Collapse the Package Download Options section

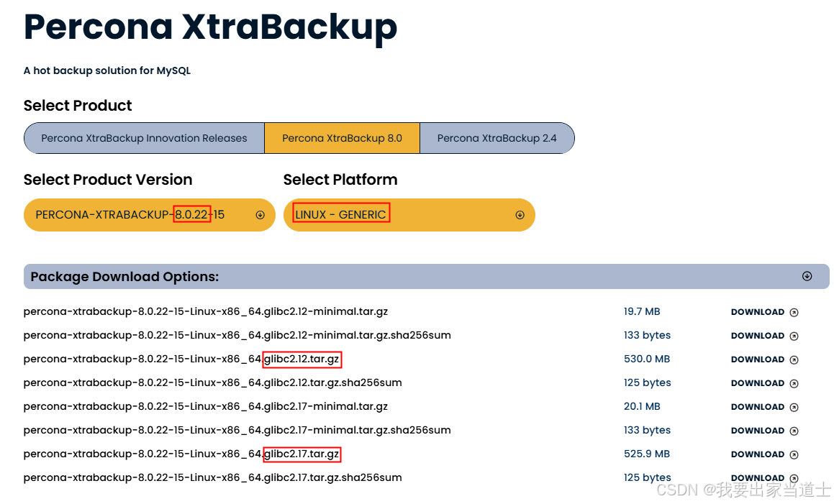coord(807,275)
